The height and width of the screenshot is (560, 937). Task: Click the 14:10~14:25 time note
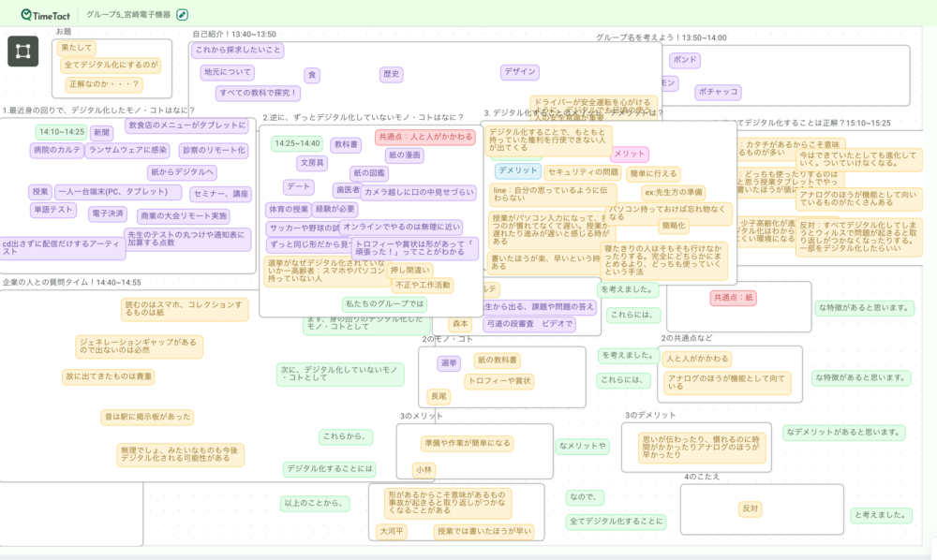tap(62, 132)
